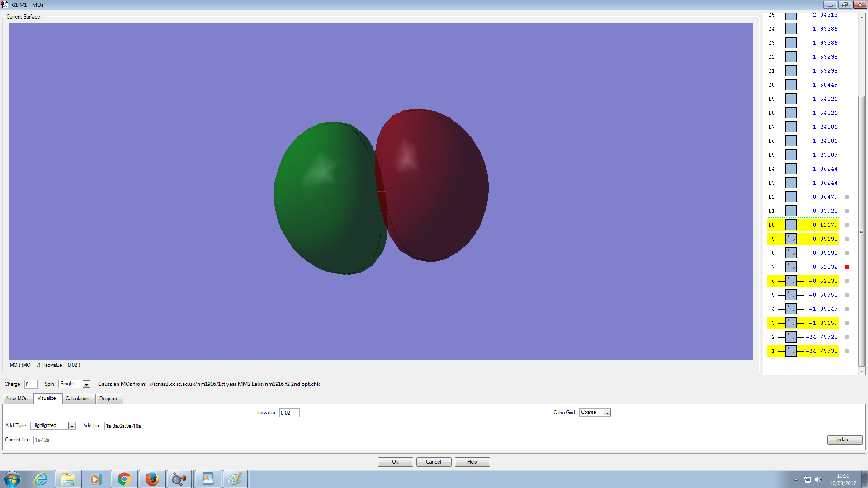Select orbital 7 electron pair box
Viewport: 868px width, 488px height.
790,267
